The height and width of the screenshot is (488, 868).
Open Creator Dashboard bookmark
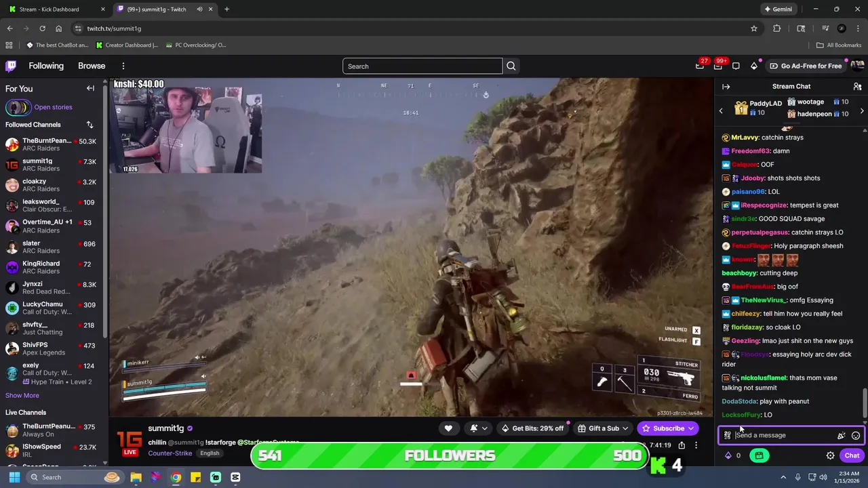click(127, 45)
